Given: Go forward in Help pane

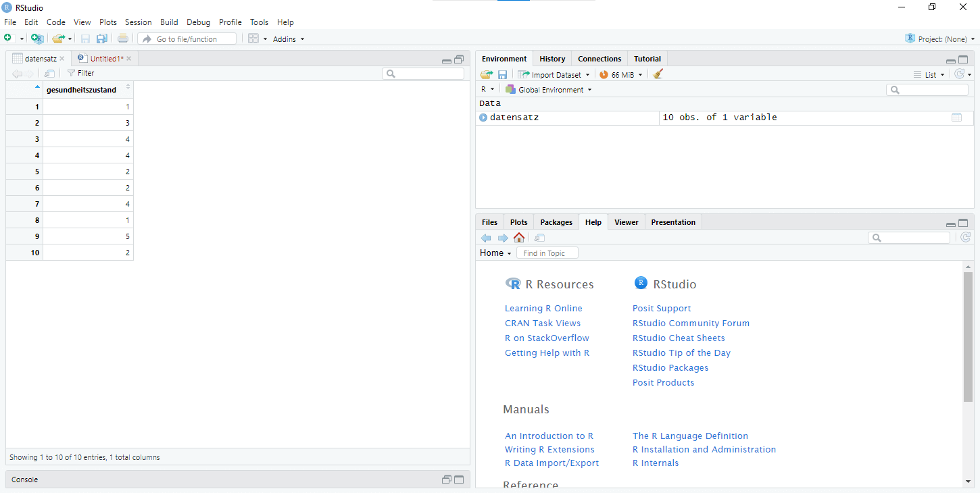Looking at the screenshot, I should tap(503, 238).
